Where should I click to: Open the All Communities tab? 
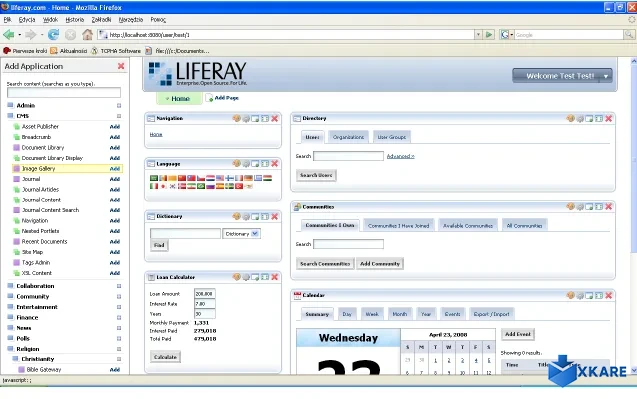click(524, 226)
